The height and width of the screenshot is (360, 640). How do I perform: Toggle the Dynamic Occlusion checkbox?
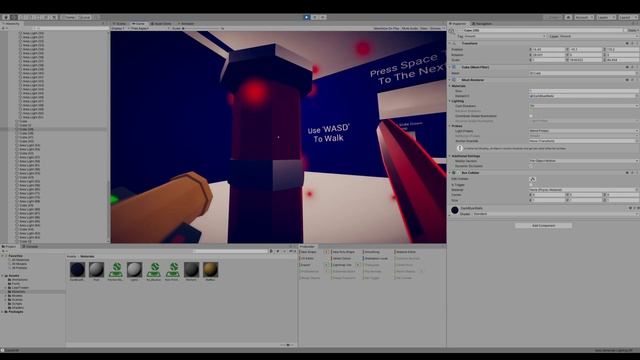(x=531, y=166)
